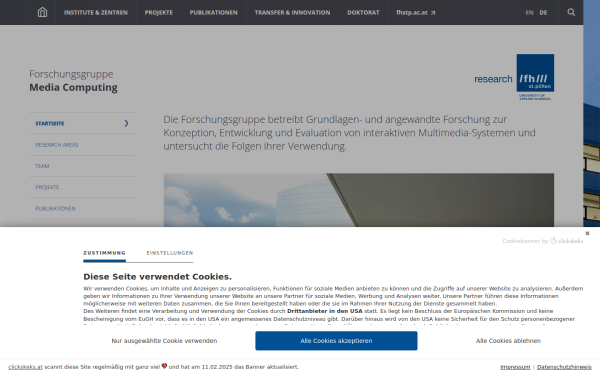Open Institute & Zentren menu
The width and height of the screenshot is (600, 375).
(96, 13)
